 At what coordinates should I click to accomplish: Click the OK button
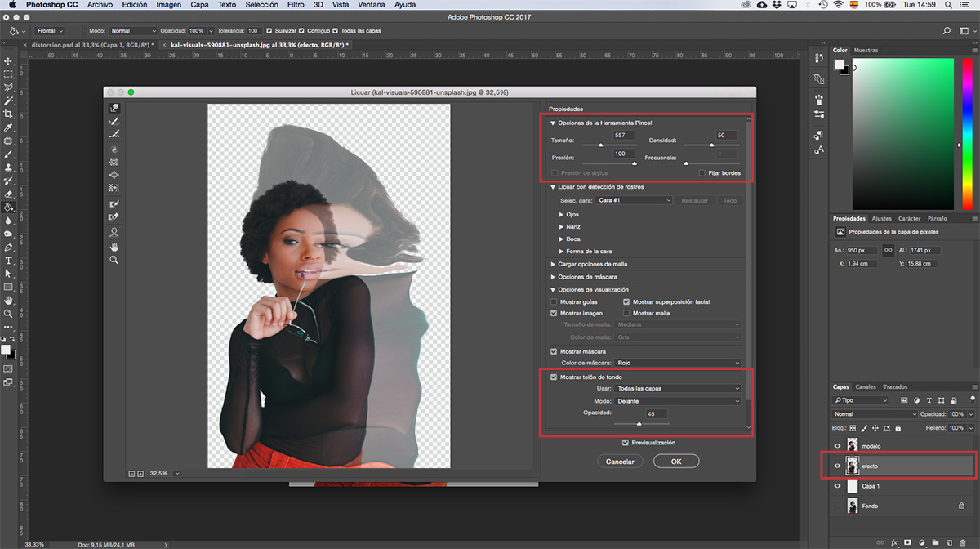click(676, 462)
